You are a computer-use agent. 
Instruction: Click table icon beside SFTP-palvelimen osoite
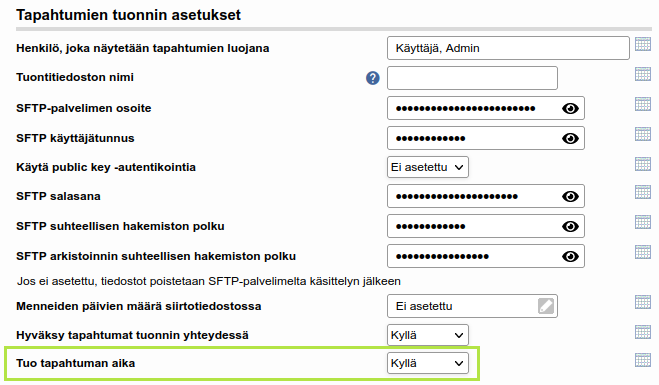click(643, 104)
